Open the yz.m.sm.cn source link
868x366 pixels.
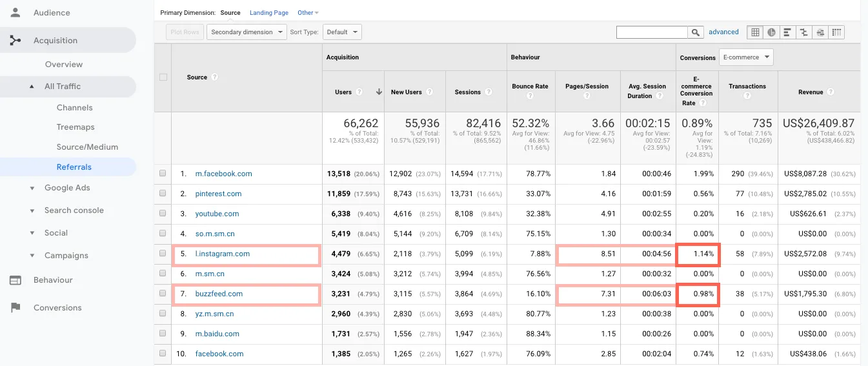215,314
